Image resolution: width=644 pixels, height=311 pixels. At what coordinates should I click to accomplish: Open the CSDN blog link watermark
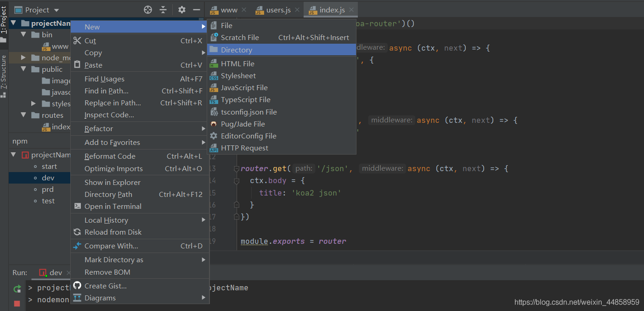(576, 302)
